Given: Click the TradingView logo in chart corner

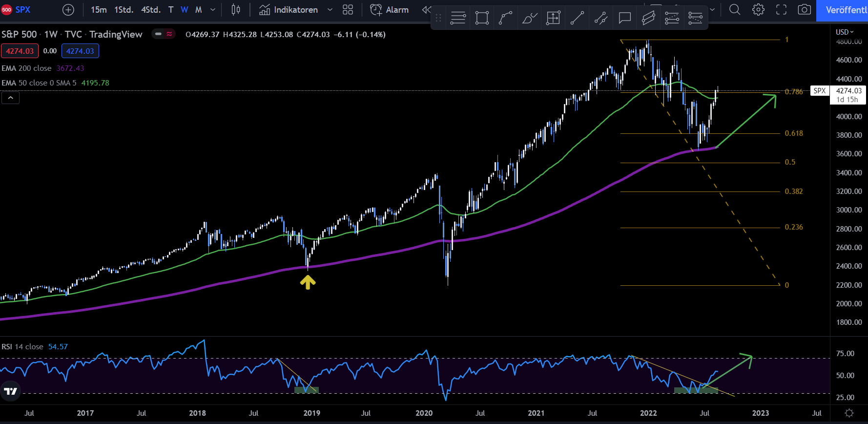Looking at the screenshot, I should coord(10,391).
